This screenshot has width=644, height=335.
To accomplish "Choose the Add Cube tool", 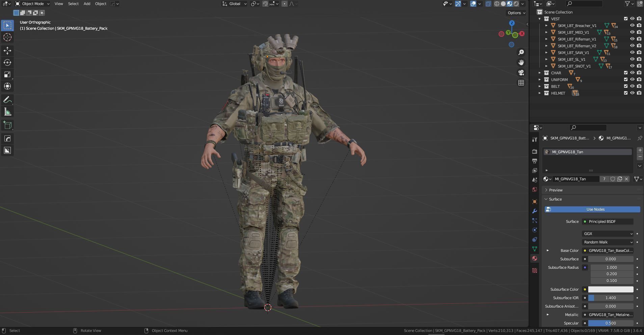I will (7, 125).
